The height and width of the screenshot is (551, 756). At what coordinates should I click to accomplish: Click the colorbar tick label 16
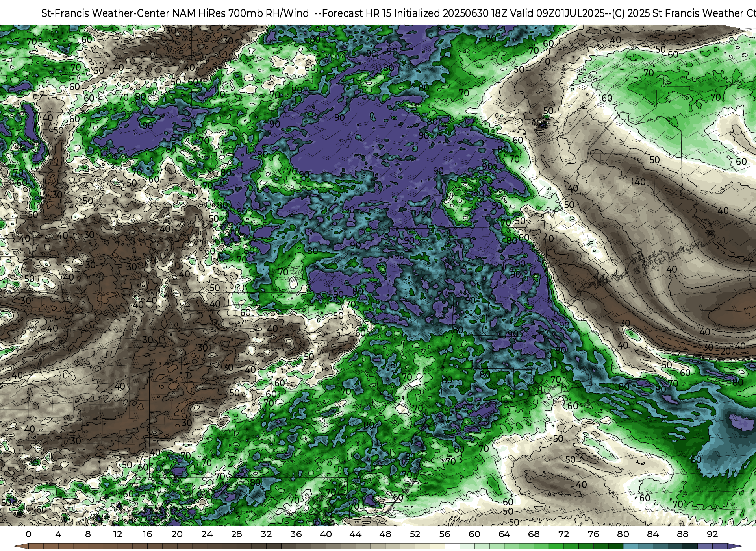pos(147,534)
